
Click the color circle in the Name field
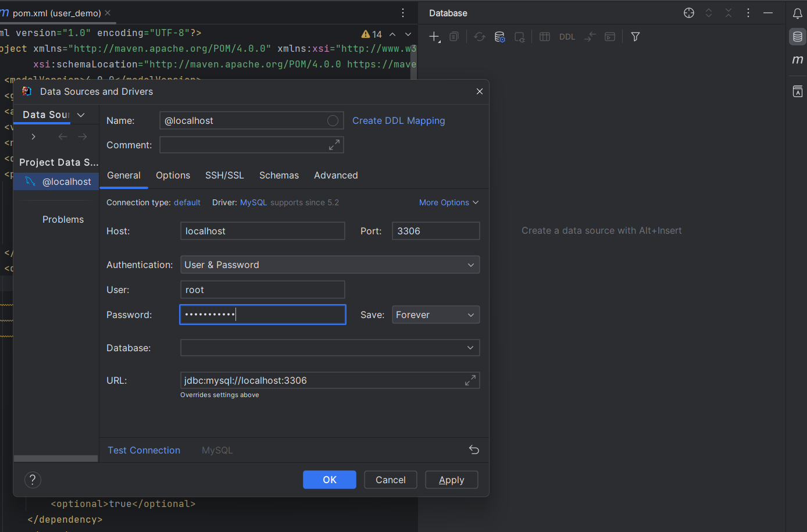coord(333,120)
